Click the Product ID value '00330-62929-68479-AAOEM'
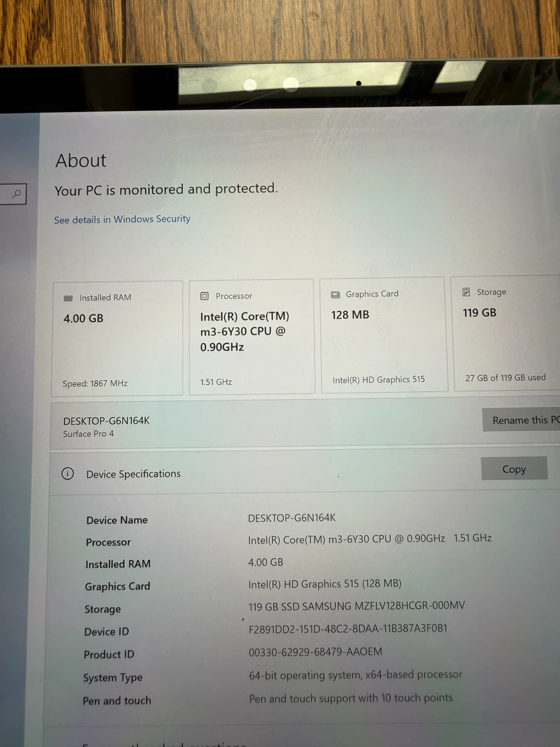Screen dimensions: 560x747 (315, 652)
